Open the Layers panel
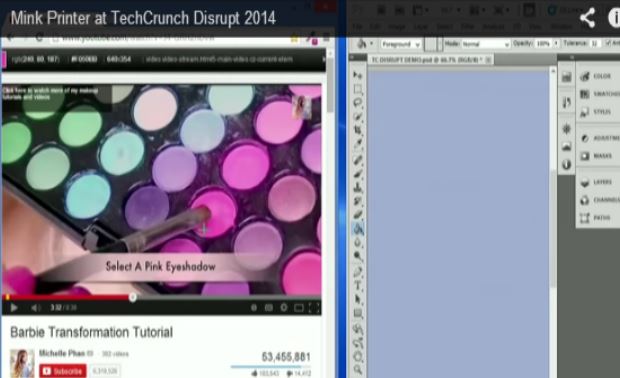The width and height of the screenshot is (620, 378). [x=596, y=182]
